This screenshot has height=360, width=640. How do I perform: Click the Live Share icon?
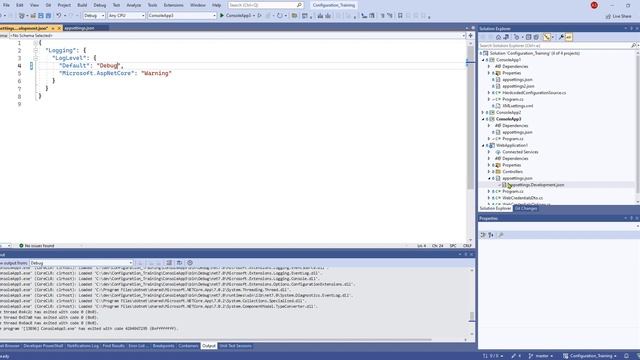[608, 16]
